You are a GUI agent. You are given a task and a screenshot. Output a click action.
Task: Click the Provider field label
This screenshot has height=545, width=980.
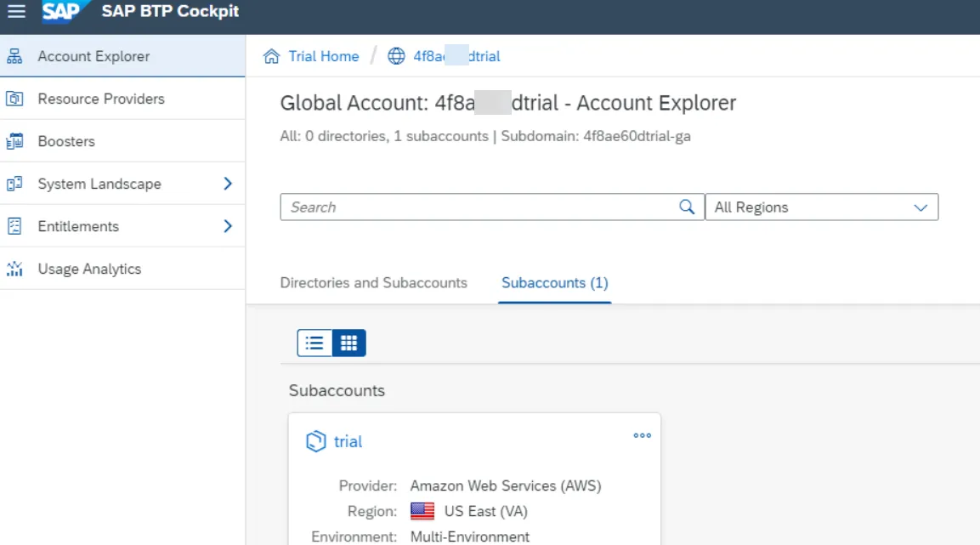[x=368, y=485]
